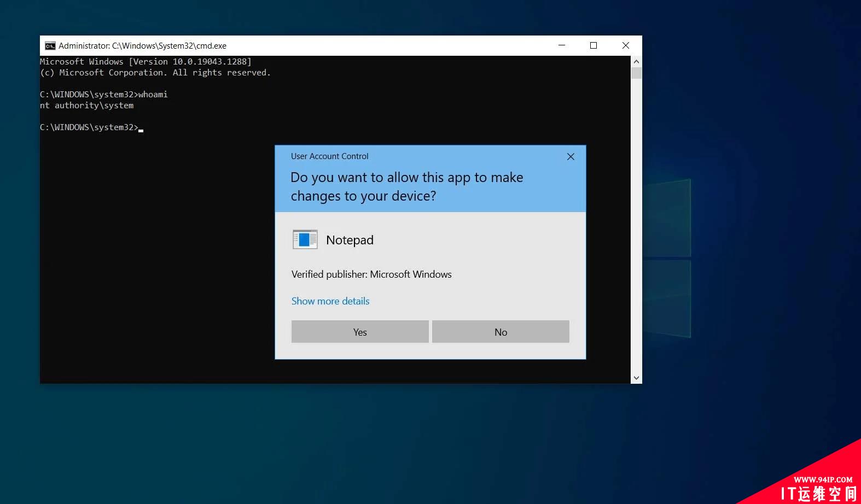This screenshot has width=861, height=504.
Task: Click the cmd window scrollbar thumb
Action: [636, 73]
